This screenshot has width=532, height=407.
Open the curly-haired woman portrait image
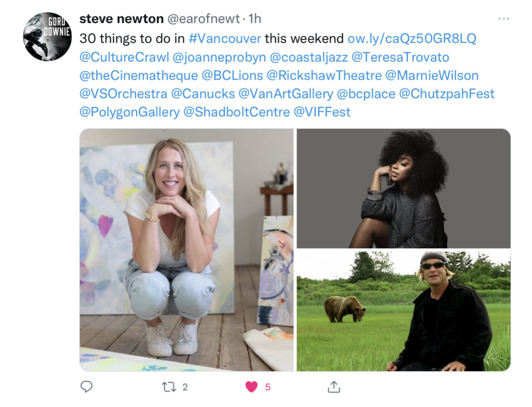click(404, 188)
